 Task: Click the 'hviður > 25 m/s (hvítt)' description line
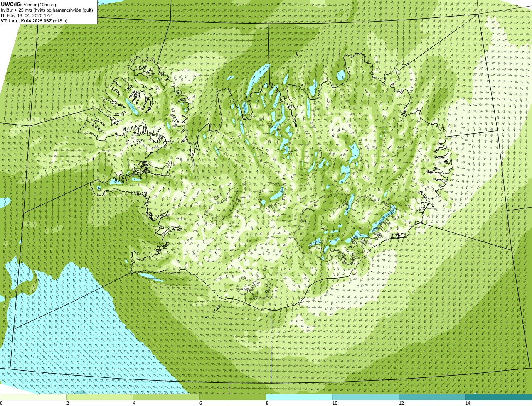(47, 10)
